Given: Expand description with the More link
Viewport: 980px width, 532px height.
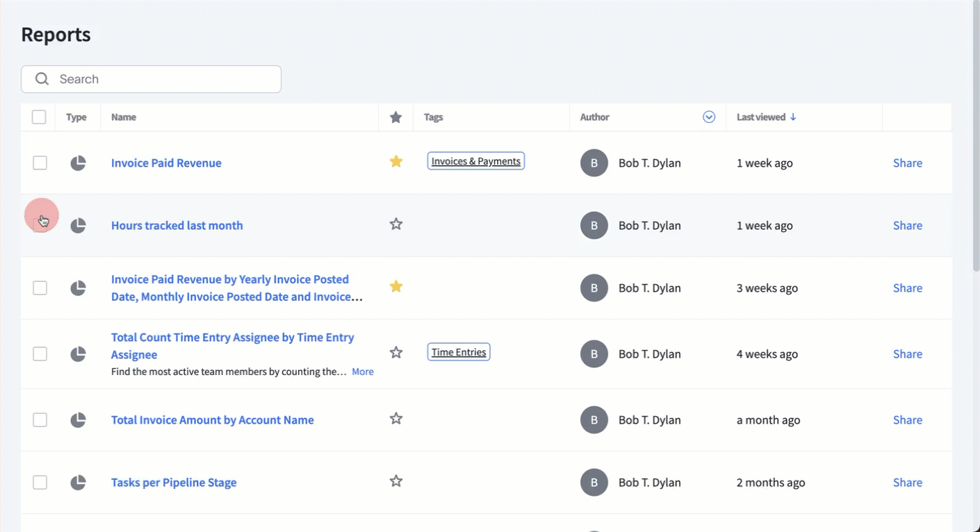Looking at the screenshot, I should click(362, 372).
